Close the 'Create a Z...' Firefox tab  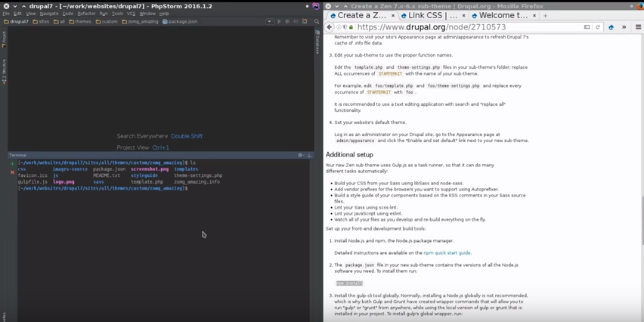pyautogui.click(x=392, y=16)
